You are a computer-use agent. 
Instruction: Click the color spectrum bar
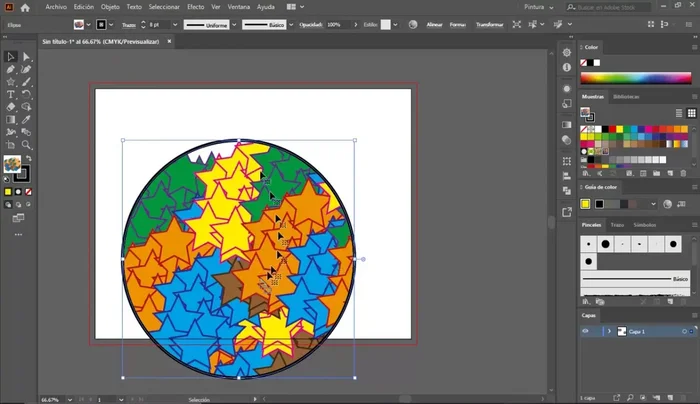(636, 77)
